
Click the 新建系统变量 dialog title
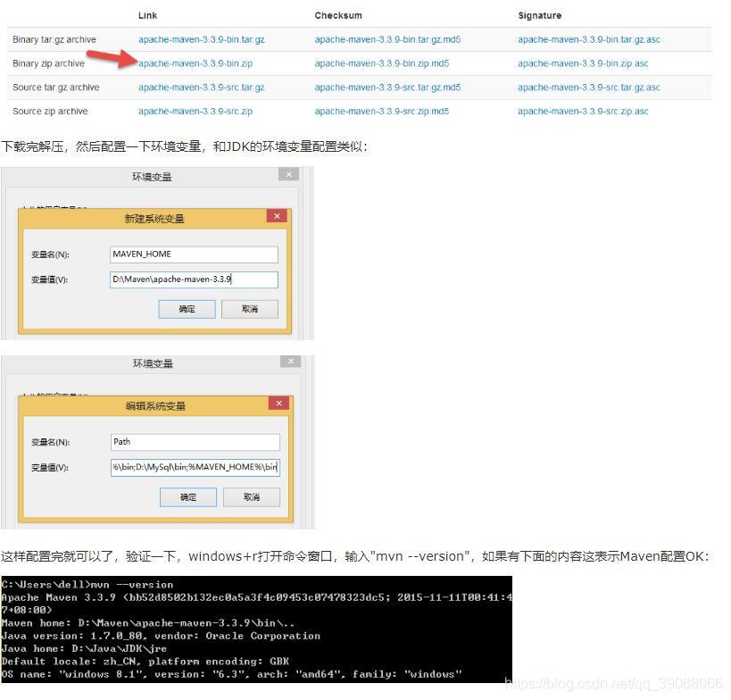coord(154,219)
